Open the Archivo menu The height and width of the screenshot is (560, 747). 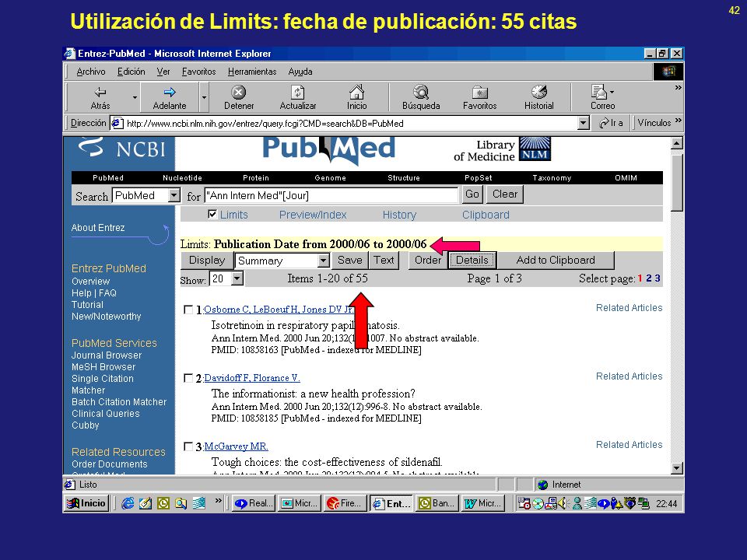click(x=91, y=72)
